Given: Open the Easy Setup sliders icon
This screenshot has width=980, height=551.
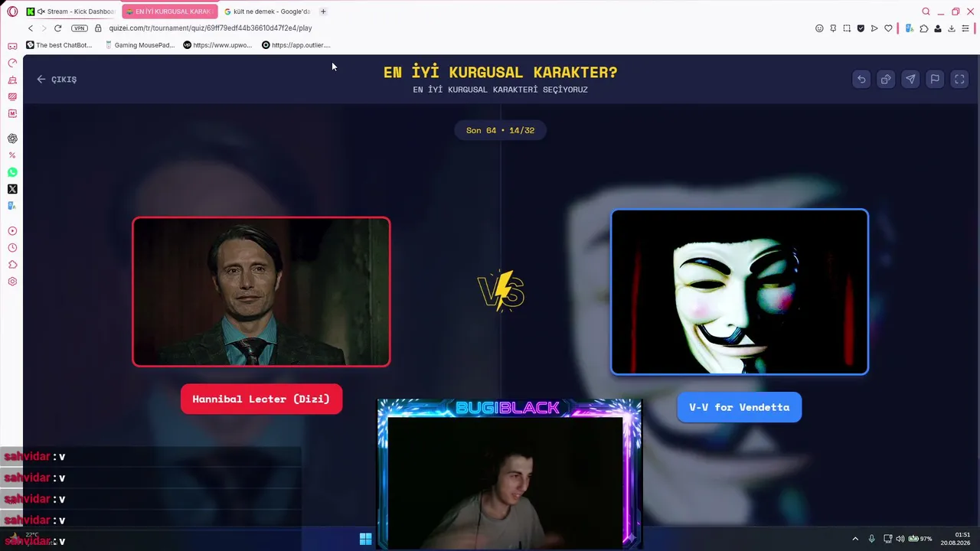Looking at the screenshot, I should coord(965,28).
